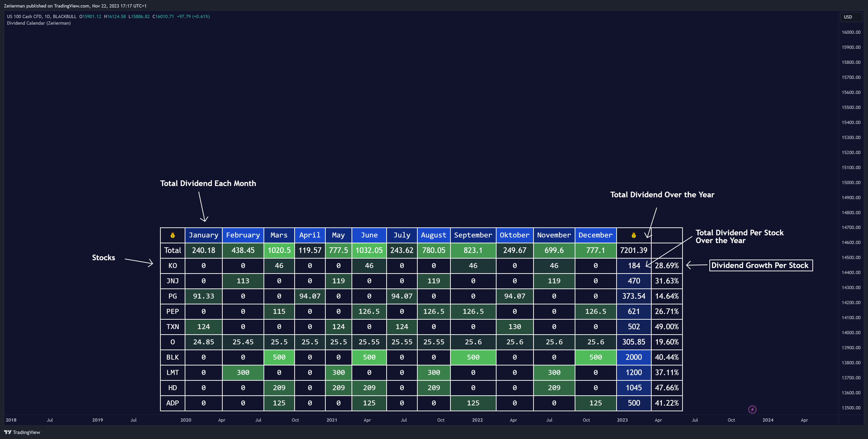The height and width of the screenshot is (439, 868).
Task: Click HD dividend growth 47.66%
Action: click(667, 388)
